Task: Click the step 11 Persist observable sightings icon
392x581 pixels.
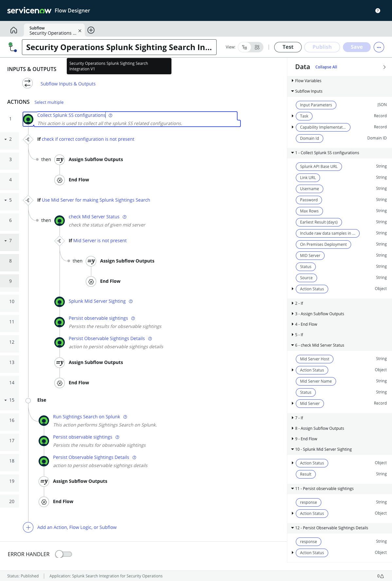Action: 60,322
